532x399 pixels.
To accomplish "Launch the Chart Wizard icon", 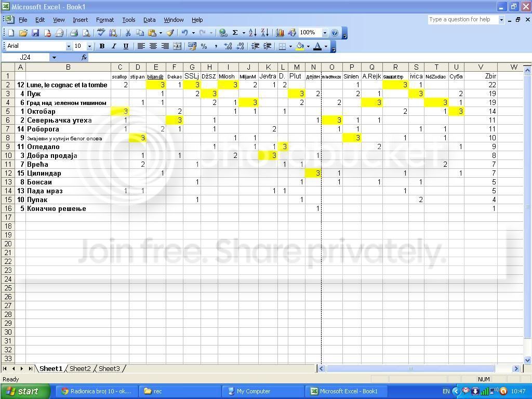I will pos(280,33).
